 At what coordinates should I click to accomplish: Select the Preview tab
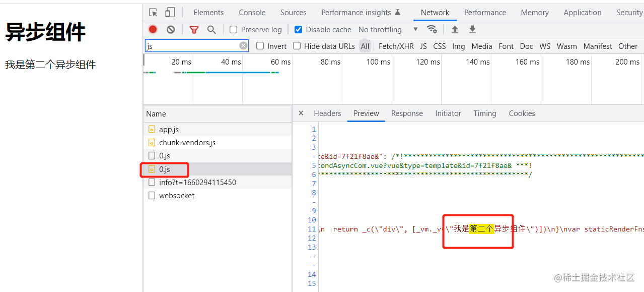366,113
